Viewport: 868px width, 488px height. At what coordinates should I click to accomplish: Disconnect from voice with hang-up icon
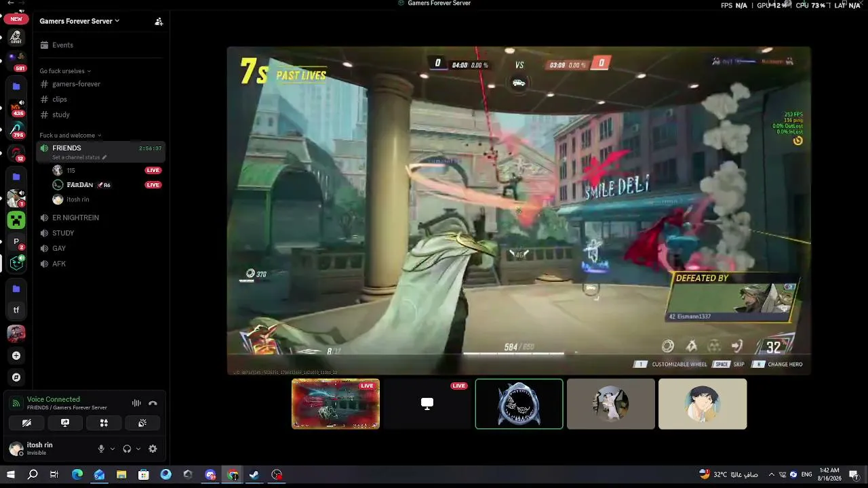coord(153,403)
